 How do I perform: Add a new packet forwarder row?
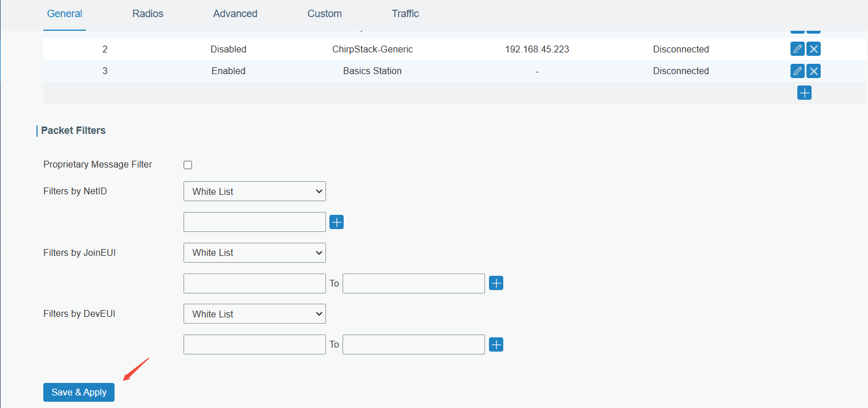pyautogui.click(x=804, y=93)
